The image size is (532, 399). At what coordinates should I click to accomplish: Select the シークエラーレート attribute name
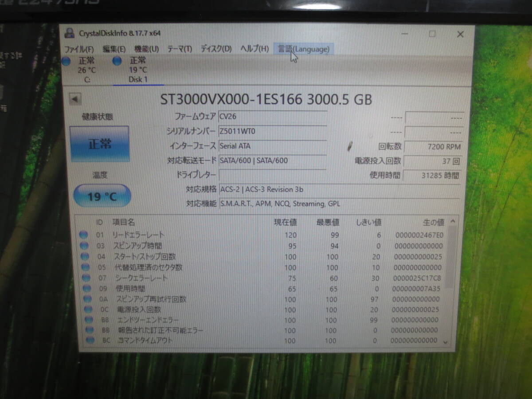pyautogui.click(x=141, y=278)
